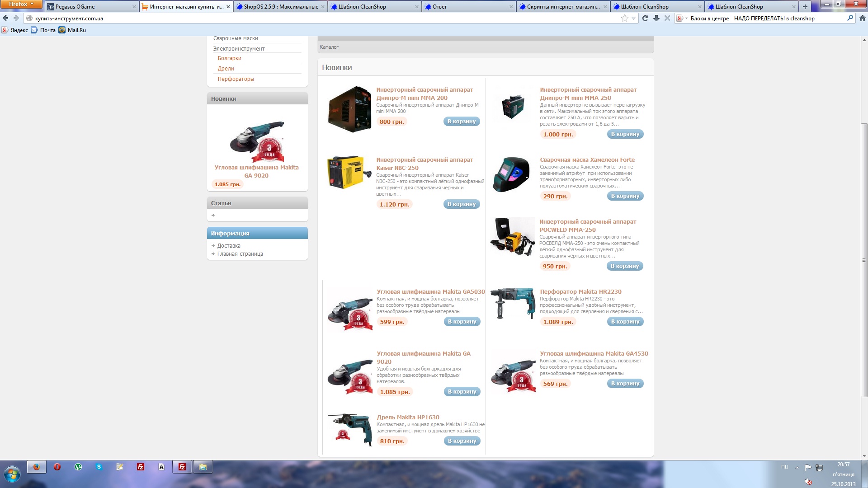
Task: Click the Action Center flag tray icon
Action: [x=808, y=467]
